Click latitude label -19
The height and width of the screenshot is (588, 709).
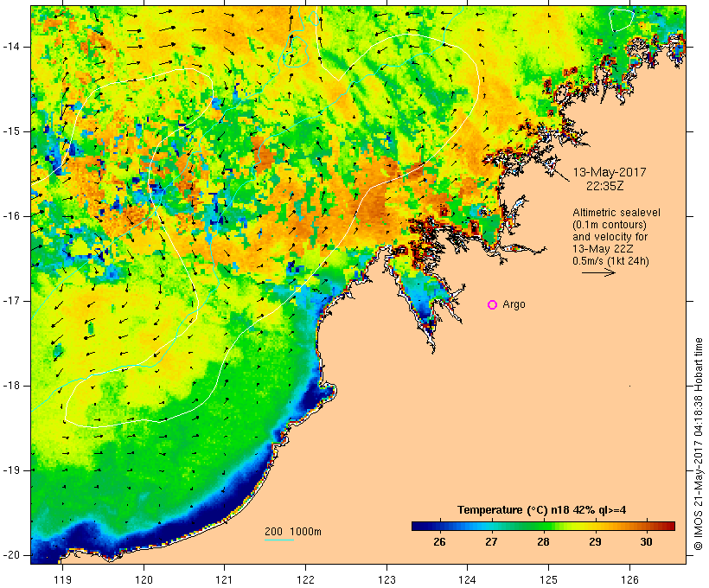pos(10,470)
